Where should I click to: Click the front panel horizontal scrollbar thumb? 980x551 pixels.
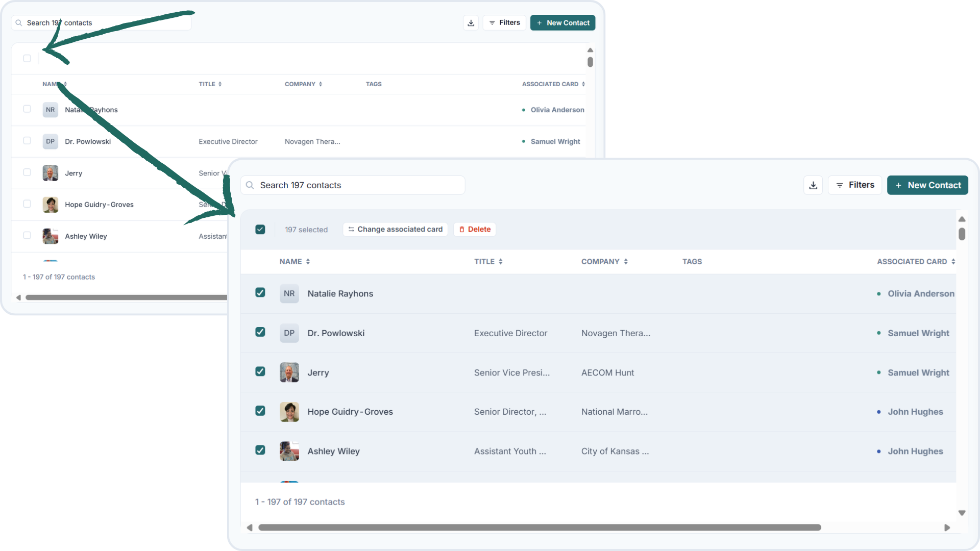540,528
